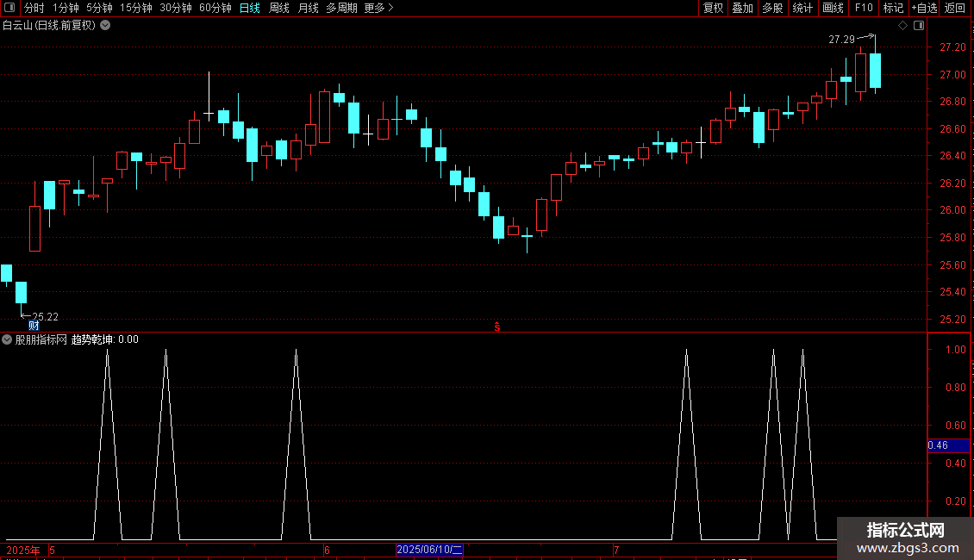Image resolution: width=974 pixels, height=560 pixels.
Task: Click month 7 marker on time axis
Action: (x=616, y=550)
